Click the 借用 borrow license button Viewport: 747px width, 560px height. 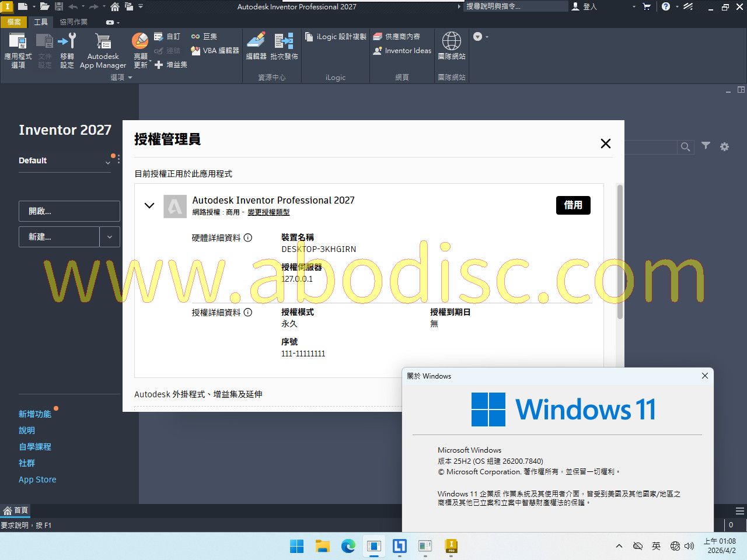573,205
